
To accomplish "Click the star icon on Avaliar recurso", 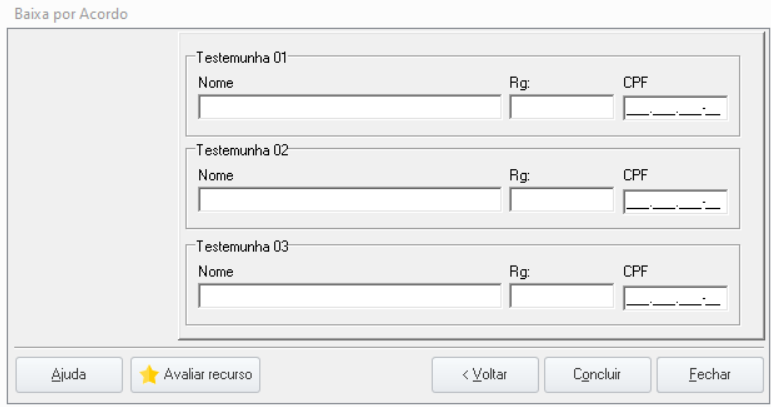I will [148, 375].
